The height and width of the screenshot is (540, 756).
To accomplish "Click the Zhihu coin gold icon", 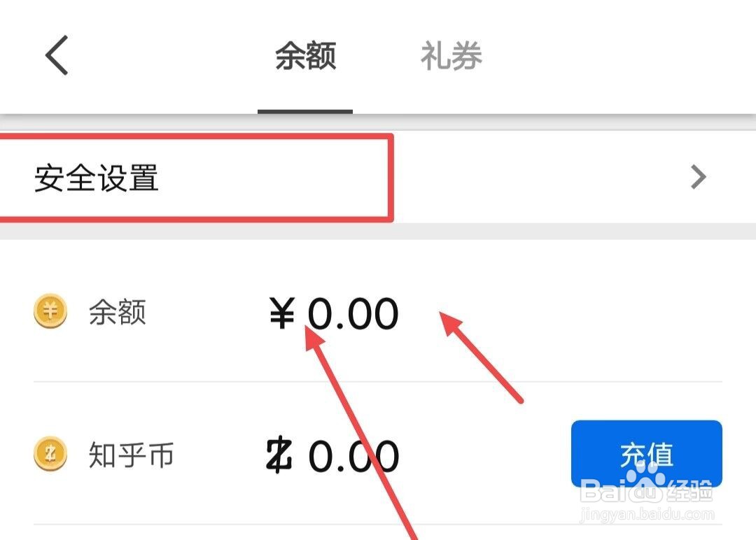I will coord(50,453).
